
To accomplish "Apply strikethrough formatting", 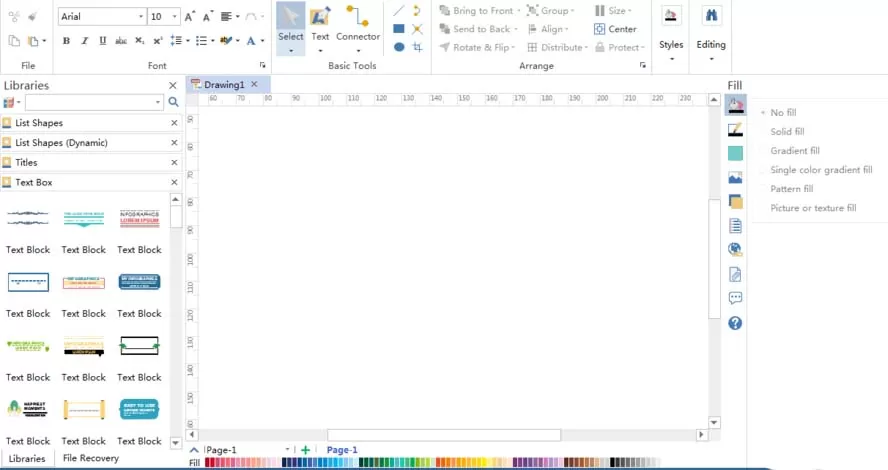I will tap(121, 41).
